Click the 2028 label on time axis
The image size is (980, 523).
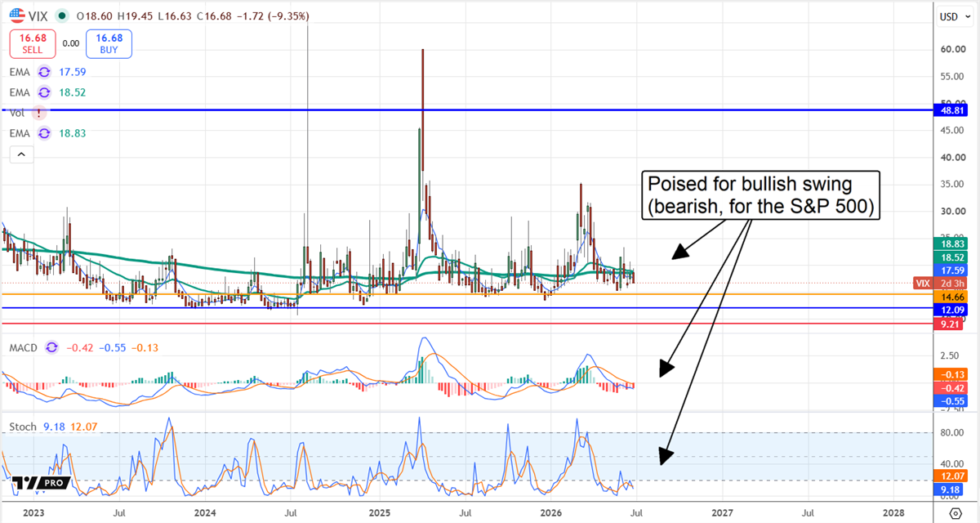894,512
